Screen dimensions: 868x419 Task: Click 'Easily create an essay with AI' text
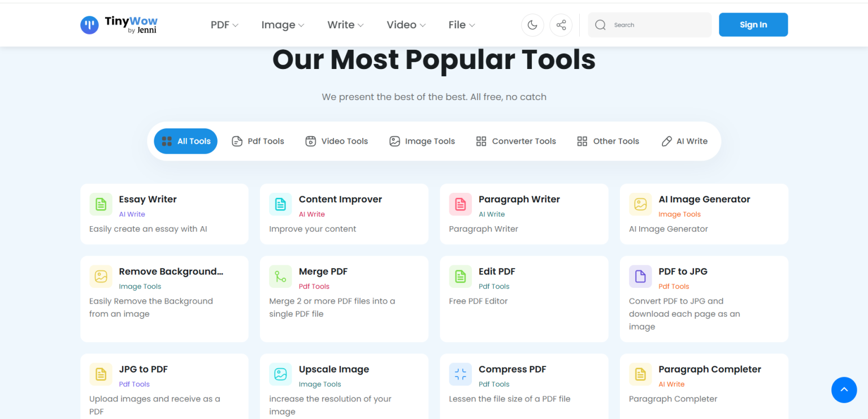[148, 229]
